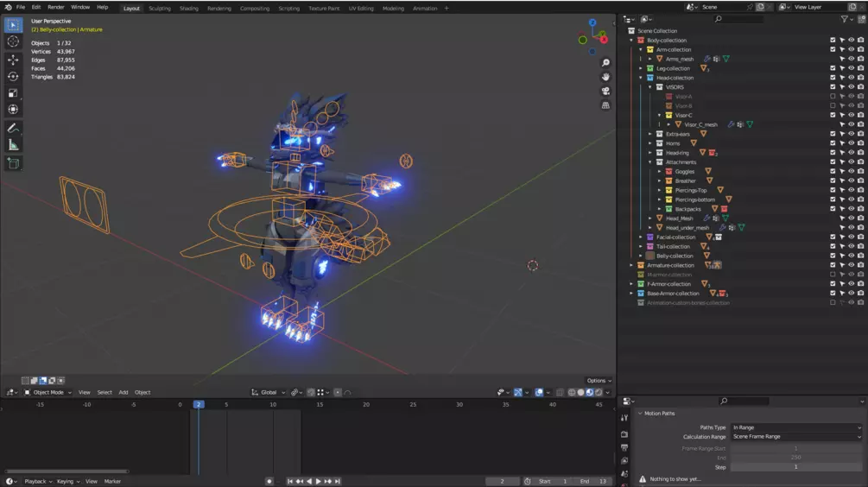Image resolution: width=868 pixels, height=487 pixels.
Task: Enable the Visor-A collection checkbox
Action: point(833,97)
